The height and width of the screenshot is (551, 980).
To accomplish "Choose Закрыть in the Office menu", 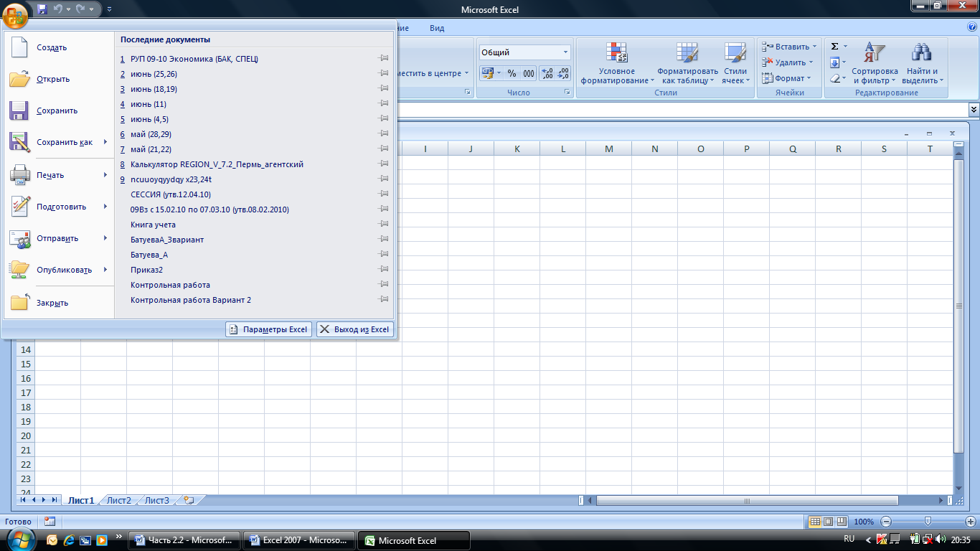I will 59,303.
